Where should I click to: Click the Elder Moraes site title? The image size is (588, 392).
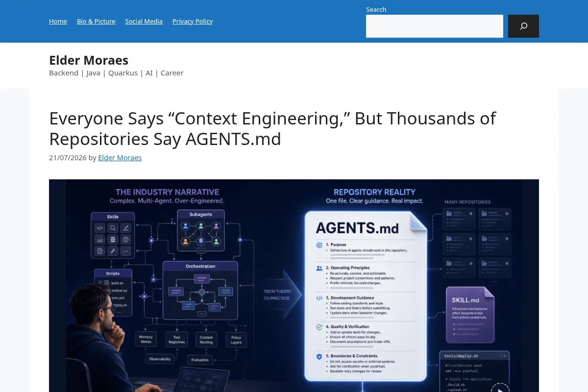coord(89,60)
